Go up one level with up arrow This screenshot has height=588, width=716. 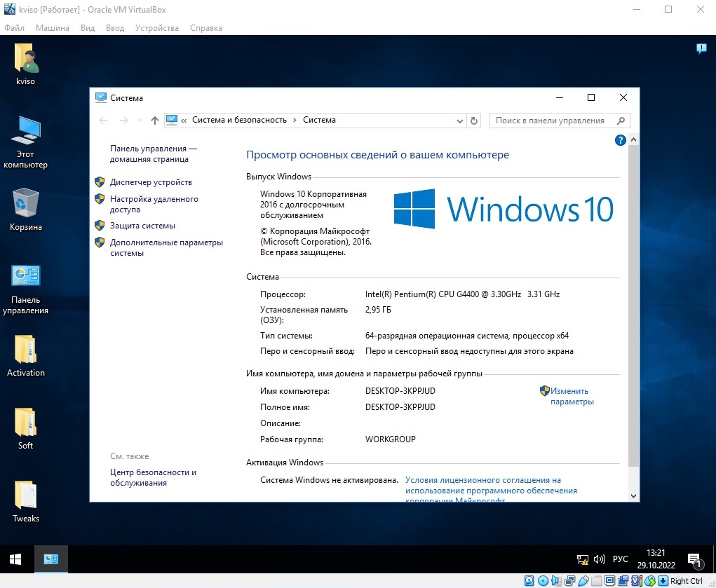click(x=155, y=121)
